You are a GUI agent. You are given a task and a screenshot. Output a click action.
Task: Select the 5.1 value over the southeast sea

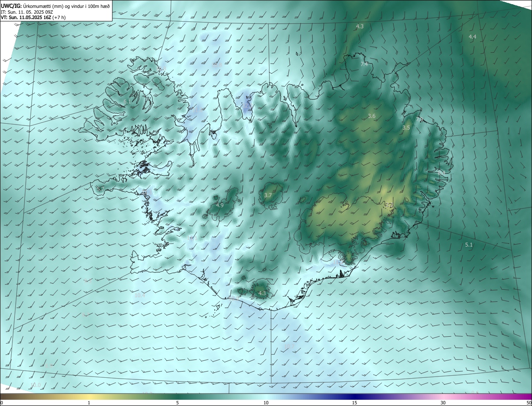(x=469, y=245)
